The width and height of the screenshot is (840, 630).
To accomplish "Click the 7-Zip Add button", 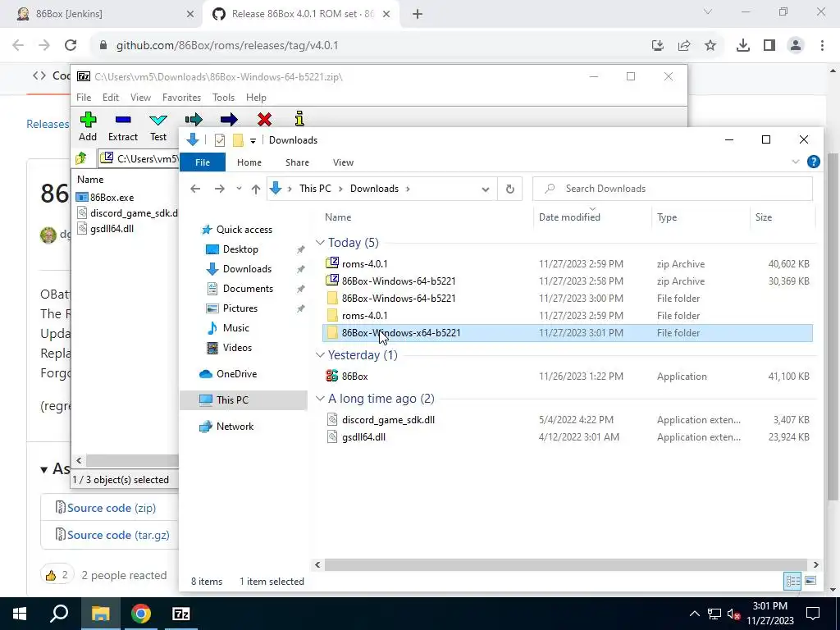I will tap(88, 126).
